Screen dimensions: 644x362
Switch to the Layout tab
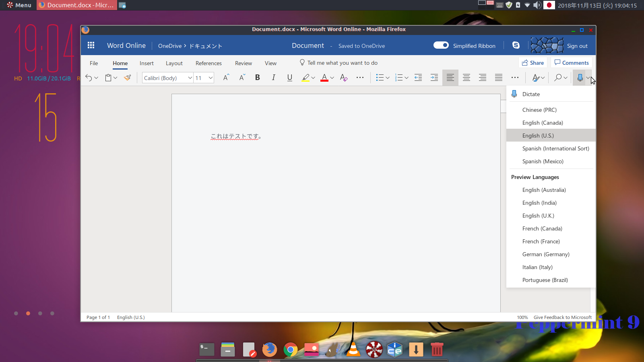pos(174,63)
